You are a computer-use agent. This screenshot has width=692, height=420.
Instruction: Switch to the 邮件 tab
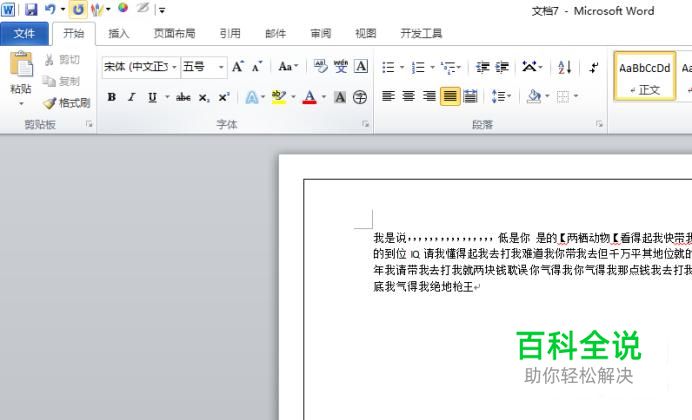[x=275, y=34]
